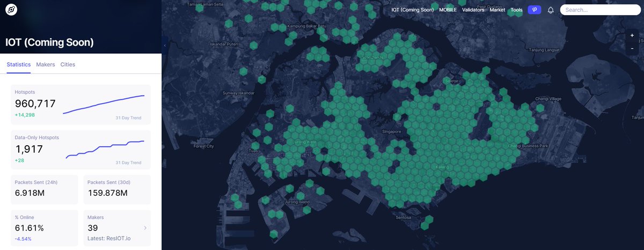Collapse the sidebar panel using the arrow handle
Screen dimensions: 644x250
(165, 46)
